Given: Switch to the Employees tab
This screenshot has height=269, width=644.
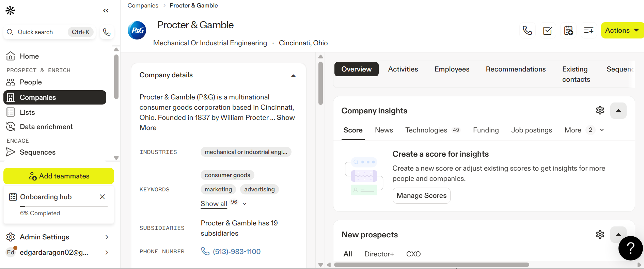Looking at the screenshot, I should coord(452,69).
